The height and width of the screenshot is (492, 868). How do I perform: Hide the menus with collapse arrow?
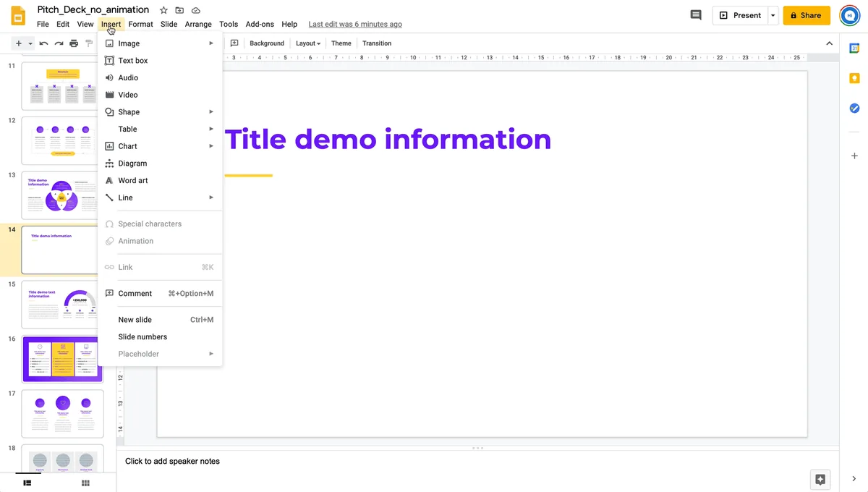pyautogui.click(x=829, y=43)
